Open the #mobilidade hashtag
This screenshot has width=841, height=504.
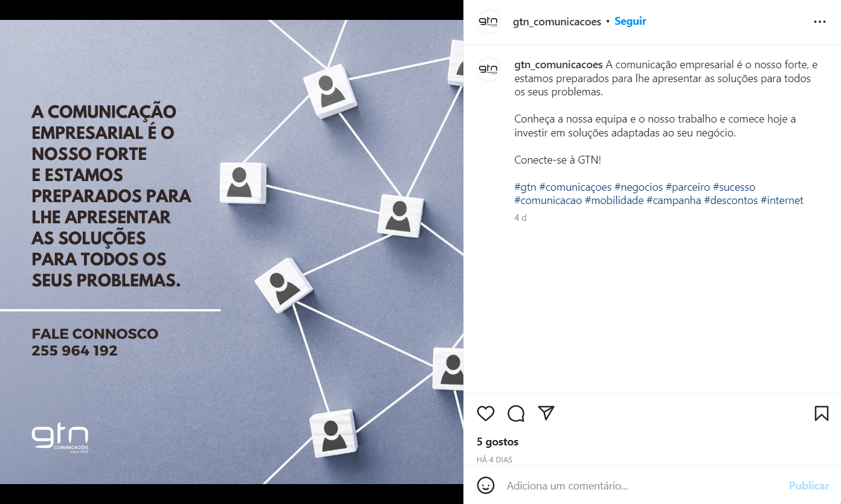tap(614, 200)
